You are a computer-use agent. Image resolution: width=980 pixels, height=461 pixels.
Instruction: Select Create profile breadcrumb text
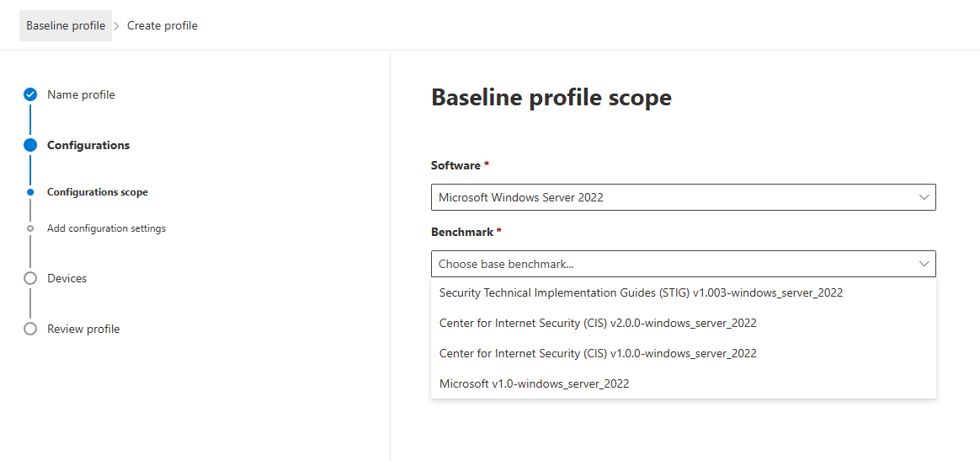[x=162, y=25]
